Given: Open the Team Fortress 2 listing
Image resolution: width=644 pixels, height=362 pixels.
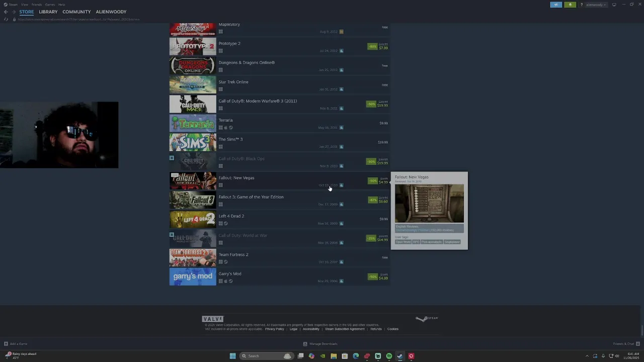Looking at the screenshot, I should coord(280,257).
